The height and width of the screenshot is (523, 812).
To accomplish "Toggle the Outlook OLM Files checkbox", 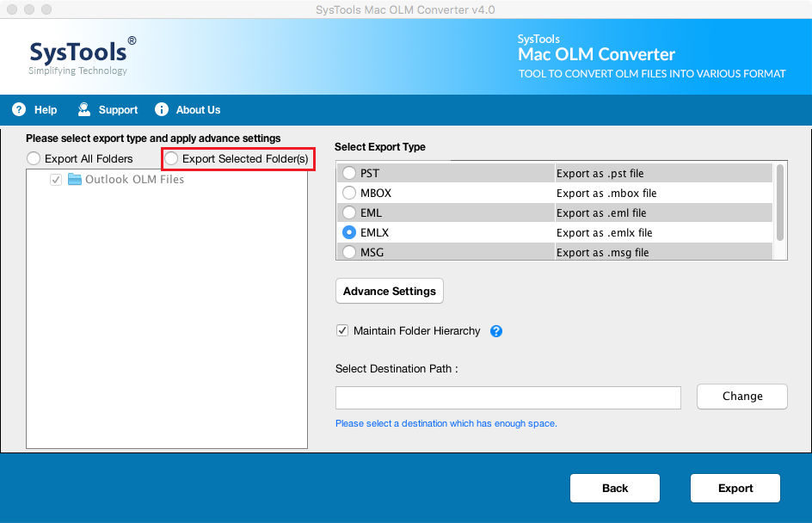I will pyautogui.click(x=56, y=180).
